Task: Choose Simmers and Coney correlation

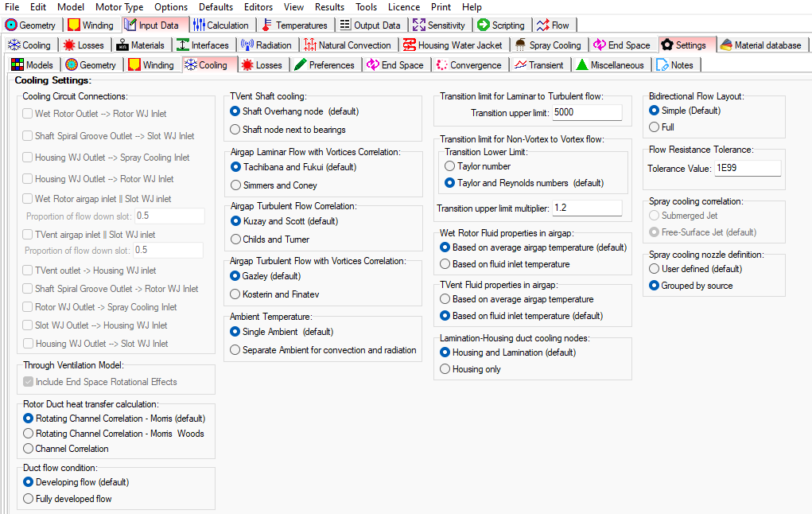Action: [235, 185]
